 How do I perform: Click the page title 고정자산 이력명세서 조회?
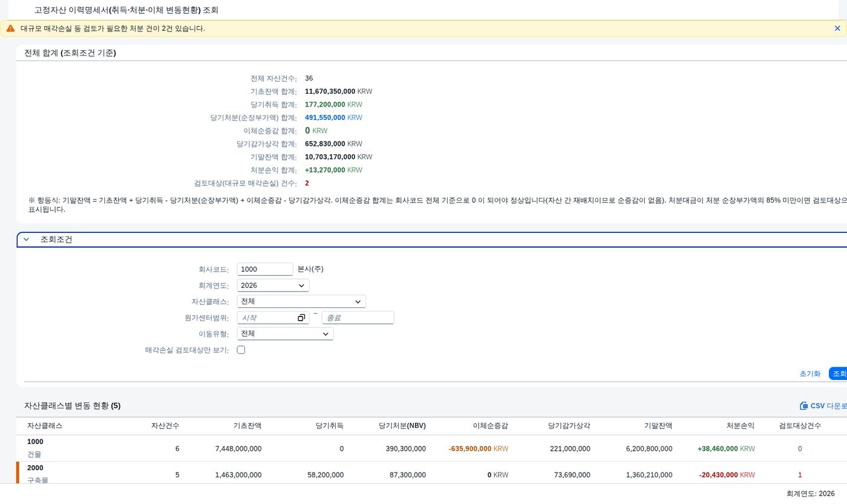point(126,10)
